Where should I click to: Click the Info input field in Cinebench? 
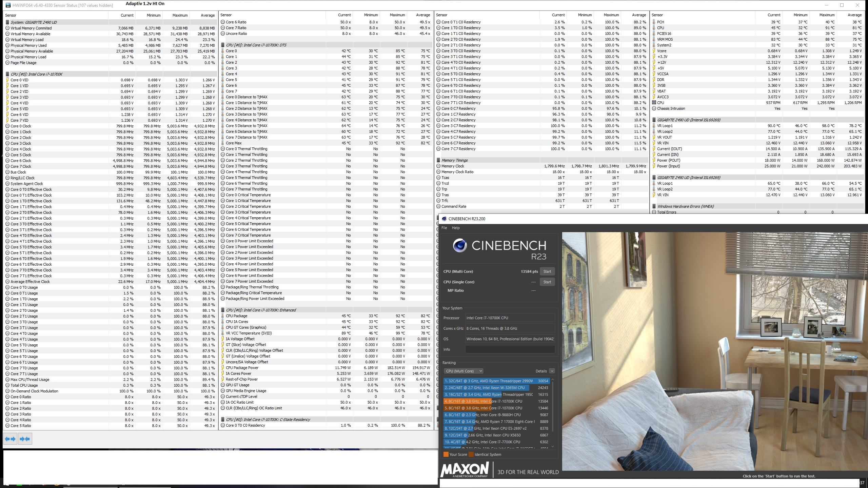510,349
